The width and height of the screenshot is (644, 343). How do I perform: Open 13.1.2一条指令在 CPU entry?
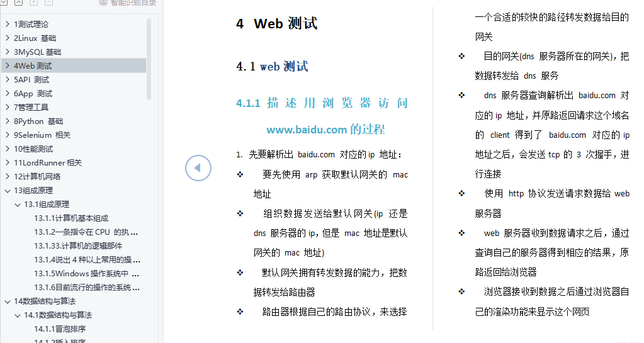coord(86,232)
